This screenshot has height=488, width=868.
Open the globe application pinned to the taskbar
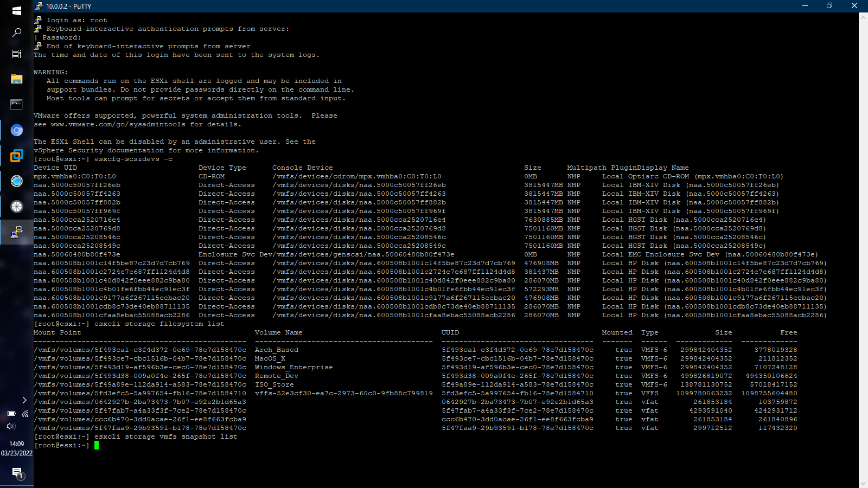16,181
